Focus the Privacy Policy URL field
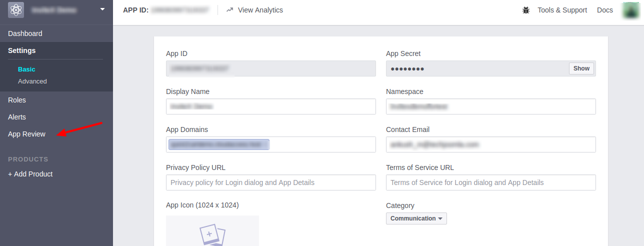 [x=270, y=182]
